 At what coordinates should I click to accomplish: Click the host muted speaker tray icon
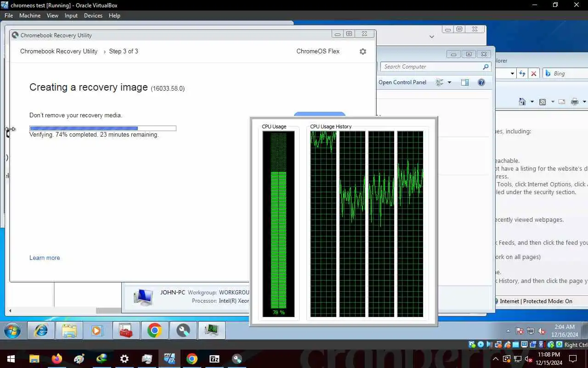528,359
